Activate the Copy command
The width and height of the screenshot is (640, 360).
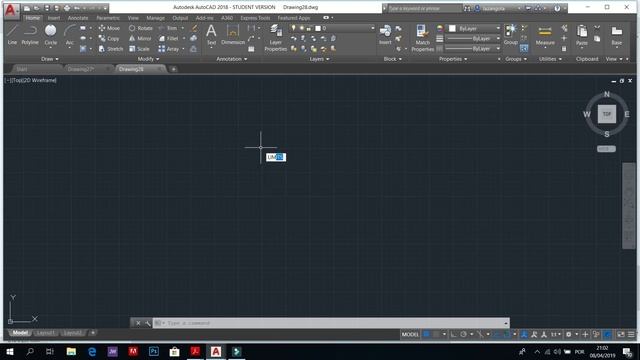click(109, 38)
